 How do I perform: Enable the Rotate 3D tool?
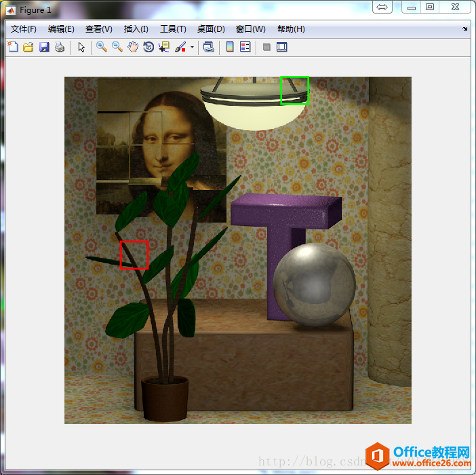[x=148, y=47]
